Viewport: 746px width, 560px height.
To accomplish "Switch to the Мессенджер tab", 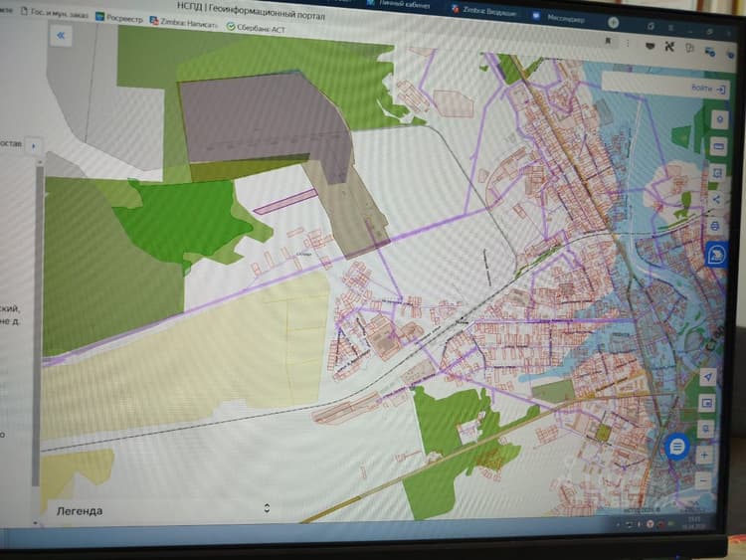I will (x=558, y=18).
